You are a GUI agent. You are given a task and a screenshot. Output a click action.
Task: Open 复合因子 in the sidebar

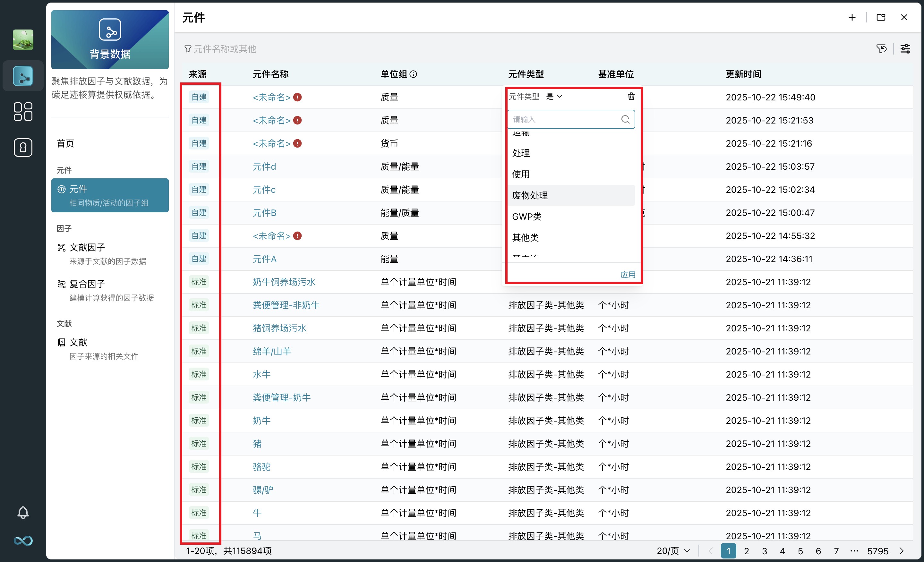point(87,284)
